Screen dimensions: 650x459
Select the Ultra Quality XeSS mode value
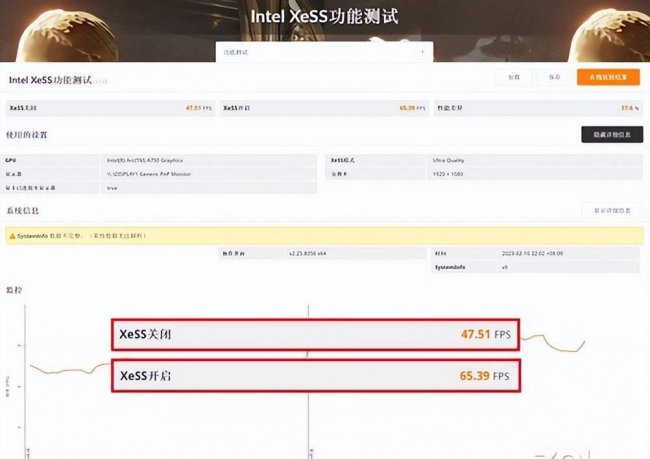coord(448,160)
